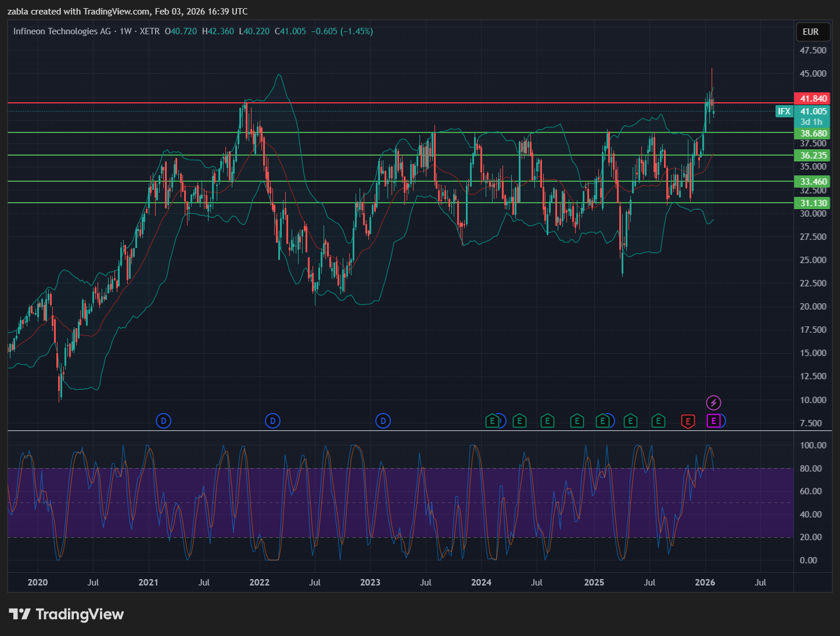Click the purple lightning bolt icon
840x636 pixels.
click(x=713, y=403)
